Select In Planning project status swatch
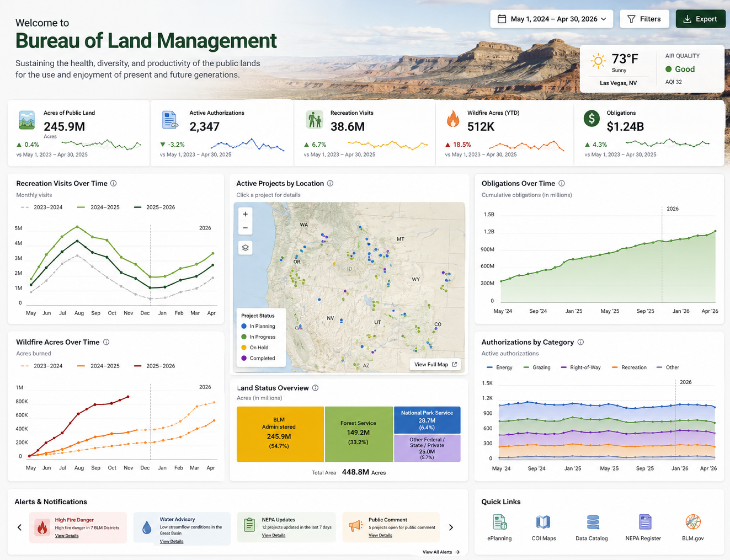This screenshot has width=730, height=560. [244, 326]
